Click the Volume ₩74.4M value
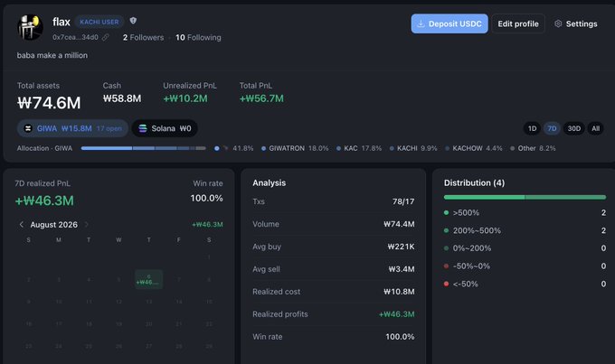 pyautogui.click(x=399, y=224)
